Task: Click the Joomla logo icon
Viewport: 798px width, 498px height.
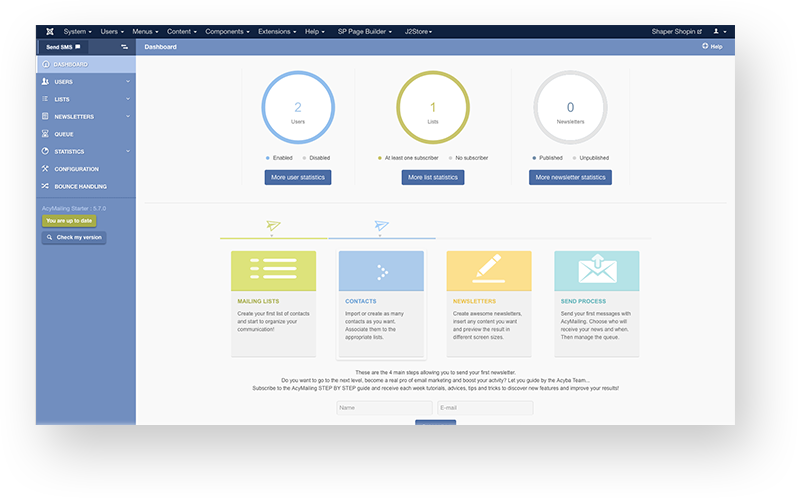Action: [48, 31]
